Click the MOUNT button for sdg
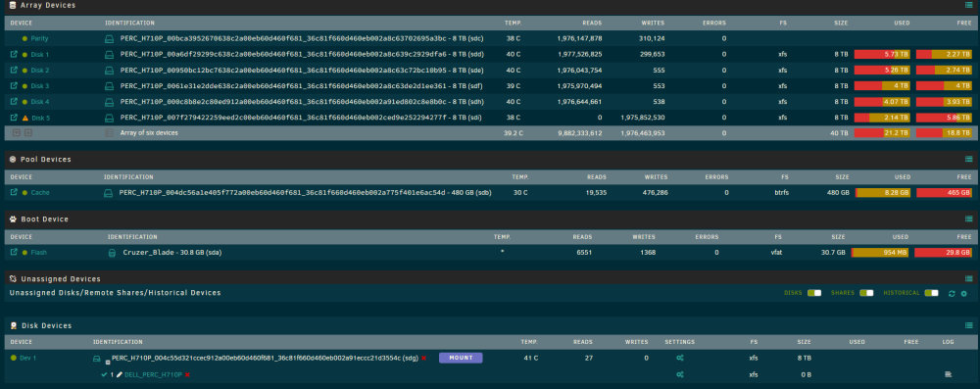The width and height of the screenshot is (980, 389). click(x=461, y=358)
